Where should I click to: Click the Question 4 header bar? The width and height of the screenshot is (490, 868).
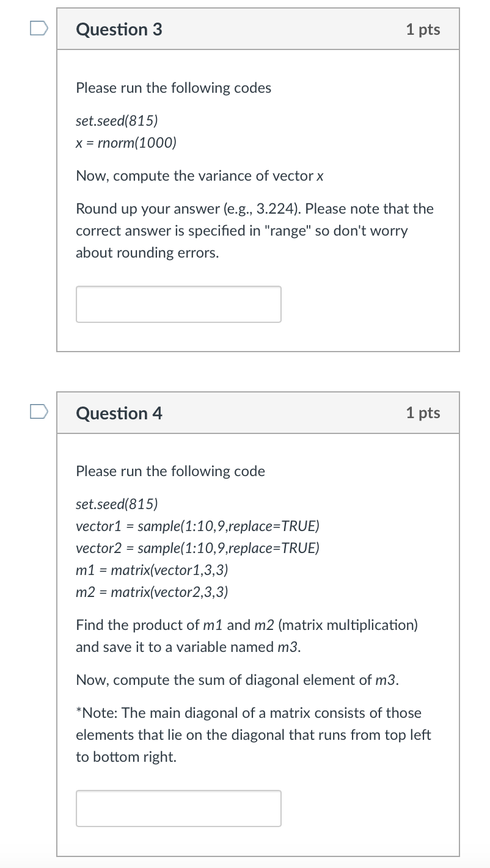click(258, 413)
